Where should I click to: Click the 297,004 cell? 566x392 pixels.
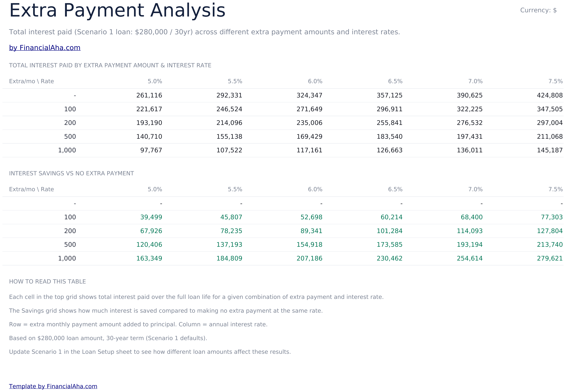(550, 123)
